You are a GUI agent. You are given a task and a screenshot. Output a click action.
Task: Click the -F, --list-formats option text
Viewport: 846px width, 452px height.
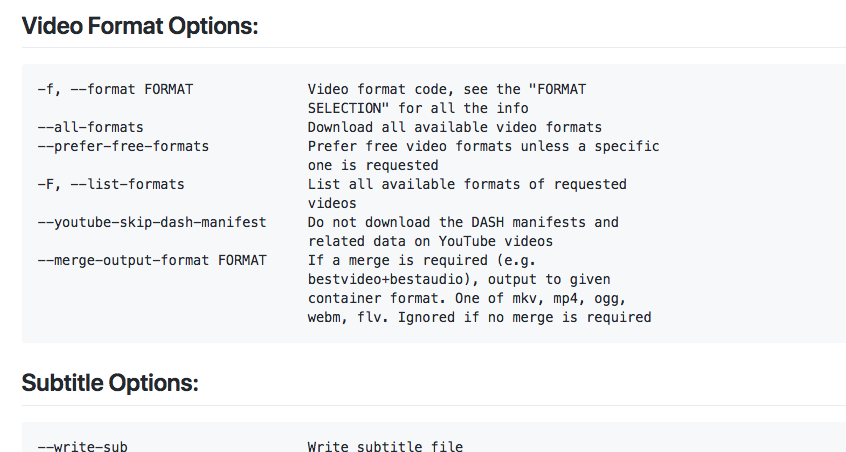(111, 184)
